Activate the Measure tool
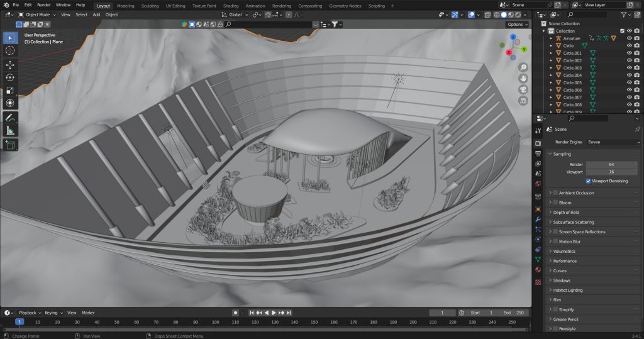644x339 pixels. click(10, 130)
